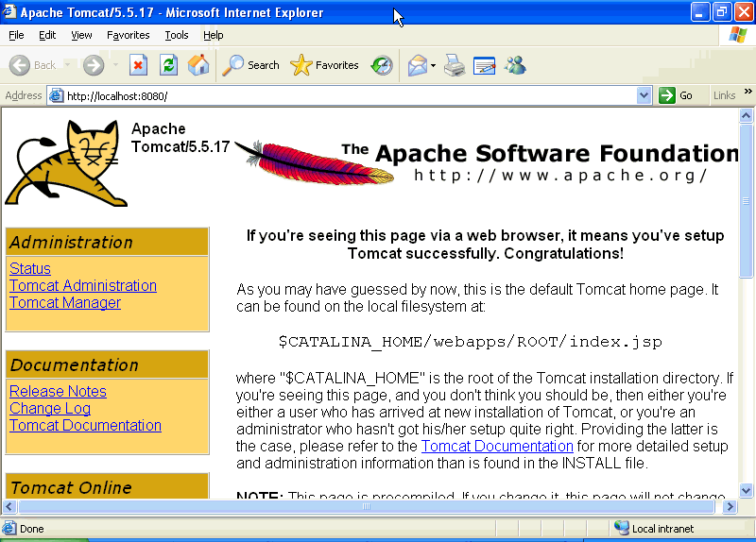Image resolution: width=756 pixels, height=542 pixels.
Task: Open the Tools menu
Action: tap(177, 35)
